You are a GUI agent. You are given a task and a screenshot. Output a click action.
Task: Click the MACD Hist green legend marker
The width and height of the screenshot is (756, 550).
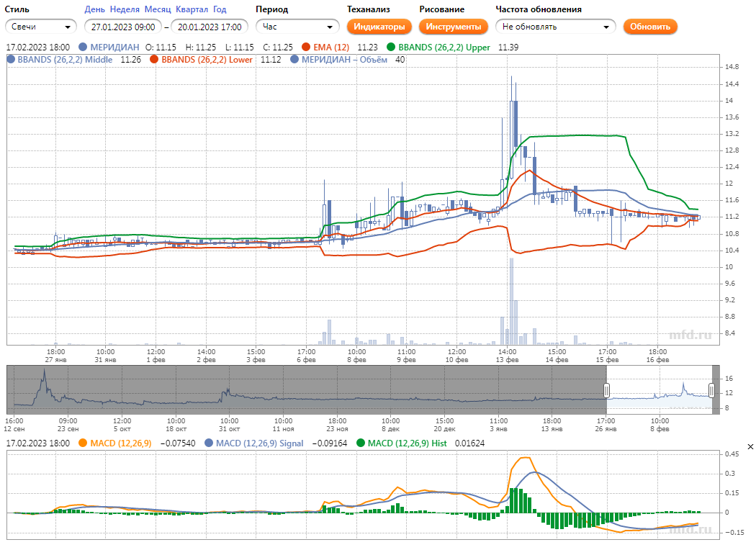pos(361,443)
